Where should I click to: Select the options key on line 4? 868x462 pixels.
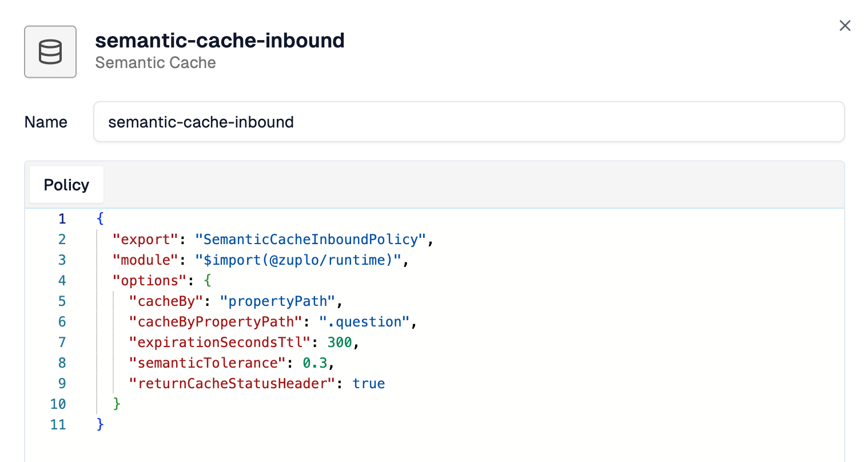pyautogui.click(x=149, y=280)
